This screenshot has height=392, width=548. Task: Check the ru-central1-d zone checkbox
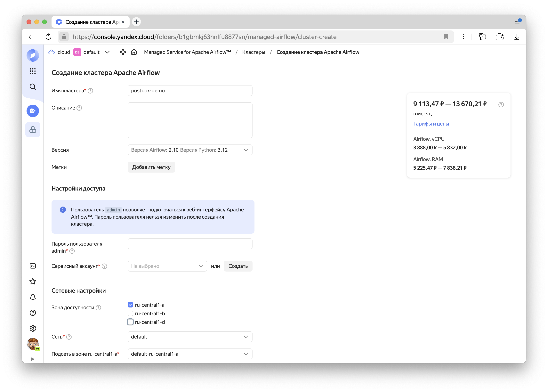coord(130,322)
